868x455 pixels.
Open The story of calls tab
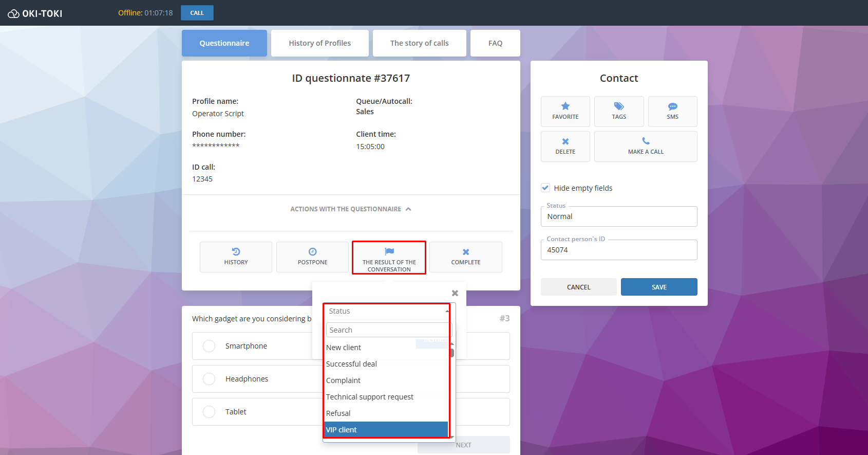(419, 43)
